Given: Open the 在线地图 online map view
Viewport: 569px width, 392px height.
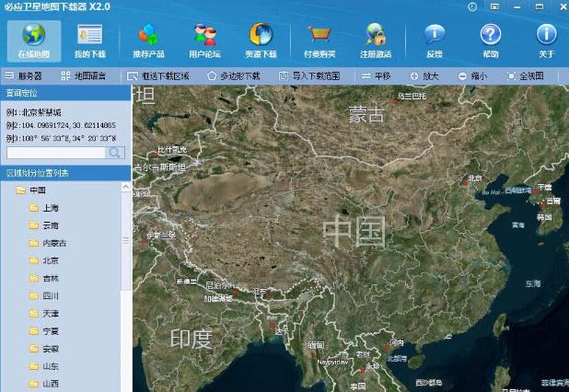Looking at the screenshot, I should click(x=34, y=40).
